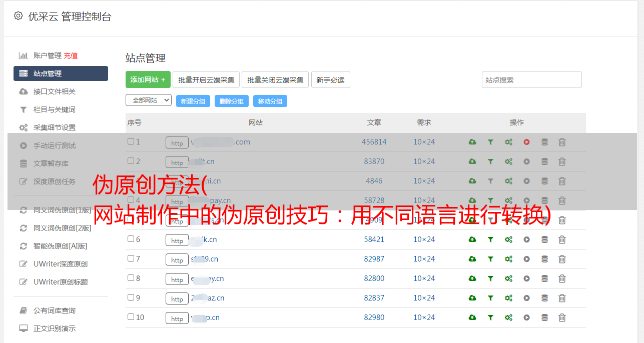The image size is (644, 343).
Task: Go to 接口文件相关 in the sidebar
Action: point(55,91)
